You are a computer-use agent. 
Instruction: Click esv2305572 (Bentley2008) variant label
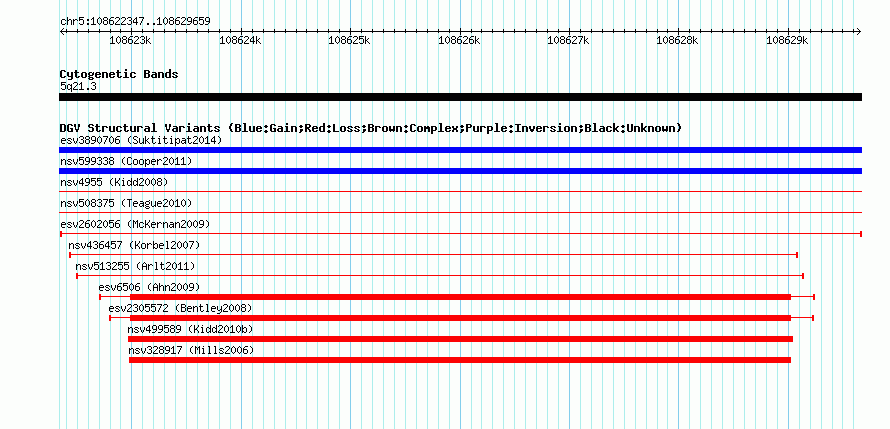tap(180, 308)
